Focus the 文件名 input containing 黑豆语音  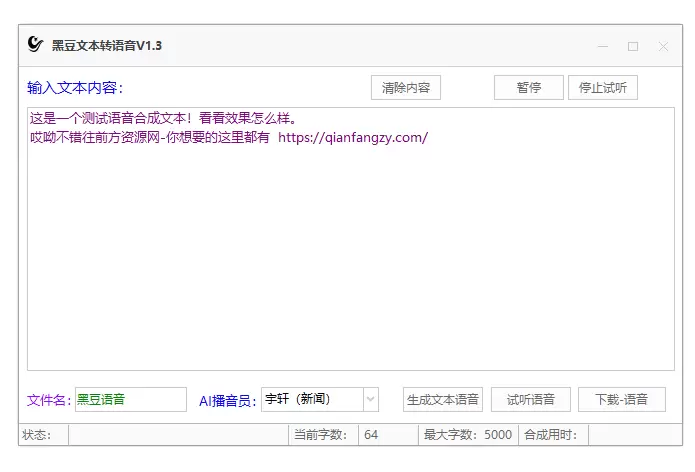point(131,399)
